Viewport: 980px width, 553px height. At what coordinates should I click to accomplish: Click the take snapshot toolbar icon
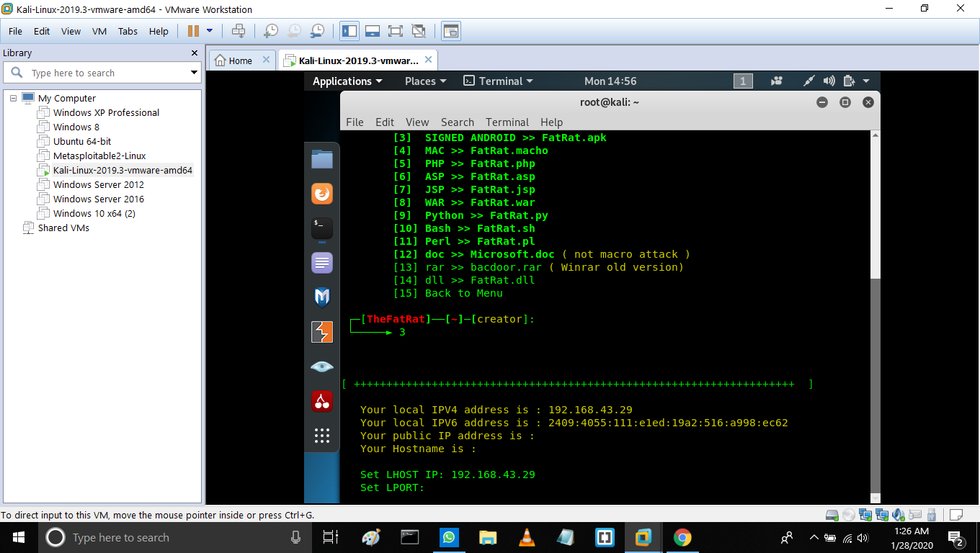271,31
